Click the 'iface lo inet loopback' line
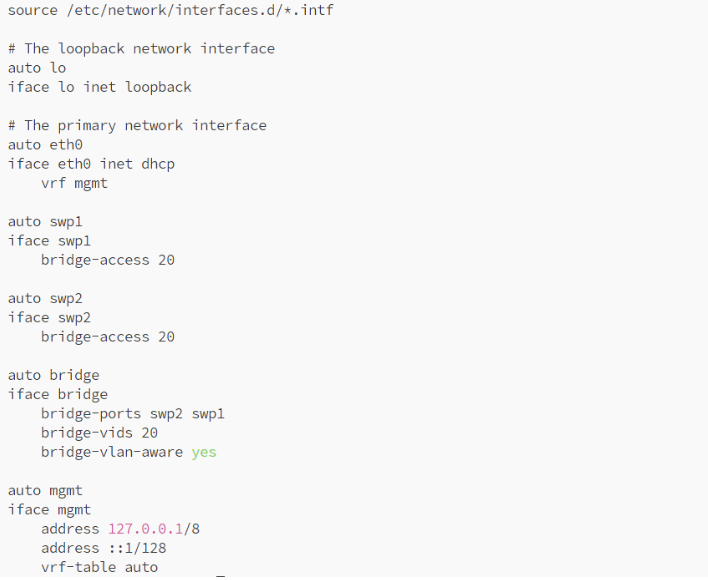Viewport: 708px width, 580px height. tap(100, 87)
